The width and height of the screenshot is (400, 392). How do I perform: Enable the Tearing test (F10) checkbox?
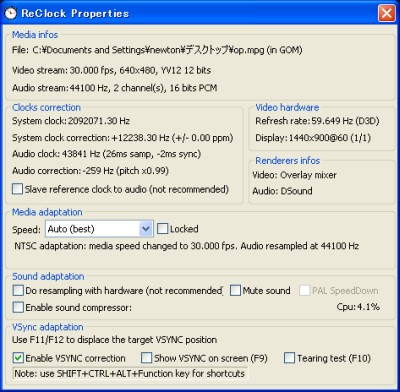(x=289, y=358)
